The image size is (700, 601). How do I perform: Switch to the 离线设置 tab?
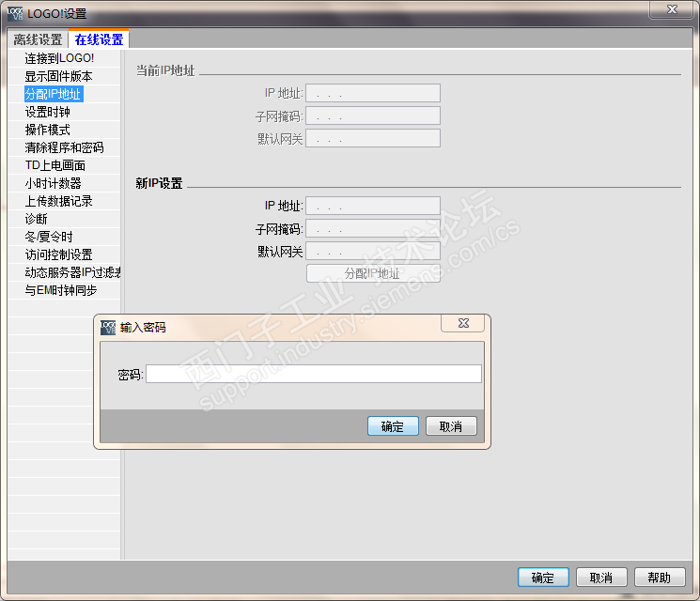(38, 39)
